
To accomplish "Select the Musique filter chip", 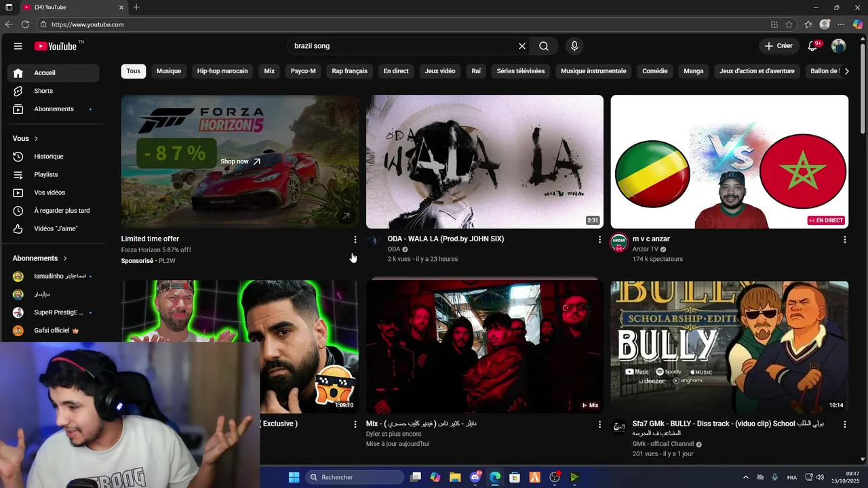I will coord(169,71).
